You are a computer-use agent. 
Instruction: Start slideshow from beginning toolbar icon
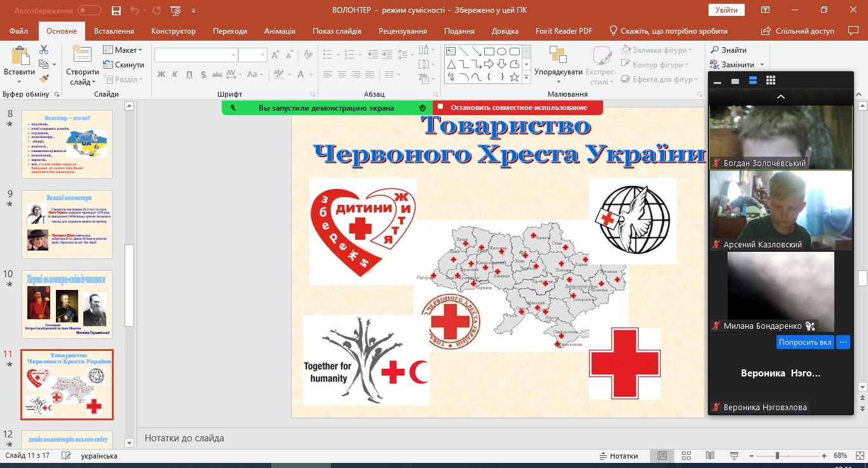(176, 10)
